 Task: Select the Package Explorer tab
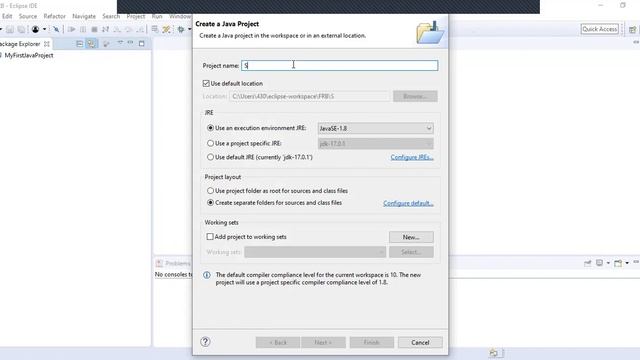[20, 44]
